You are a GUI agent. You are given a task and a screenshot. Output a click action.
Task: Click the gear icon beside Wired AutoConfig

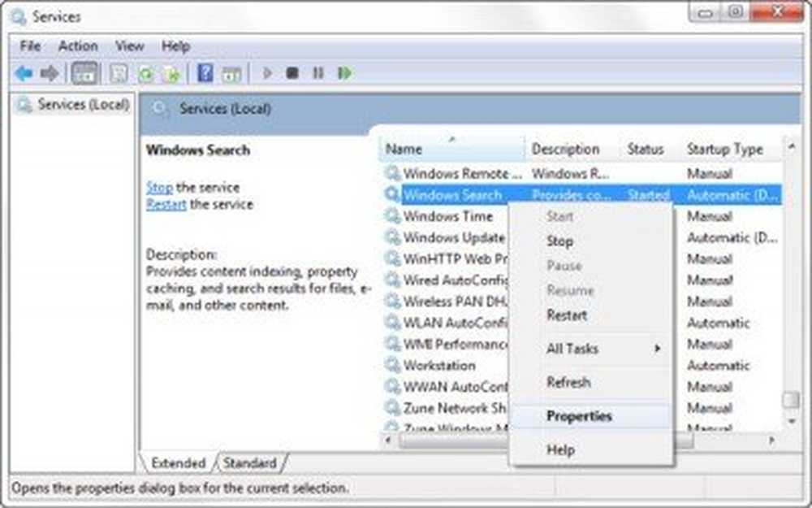[x=393, y=280]
